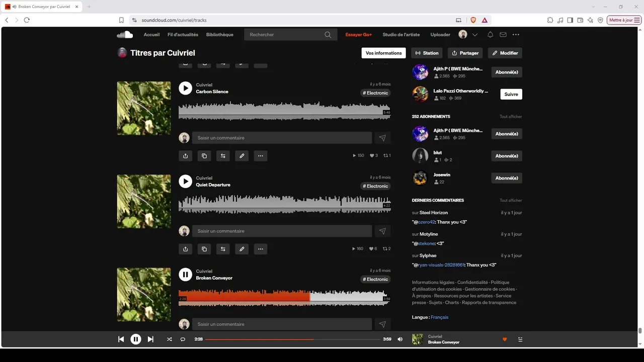Open the Leo AI sparkle icon
This screenshot has width=644, height=362.
coord(590,20)
